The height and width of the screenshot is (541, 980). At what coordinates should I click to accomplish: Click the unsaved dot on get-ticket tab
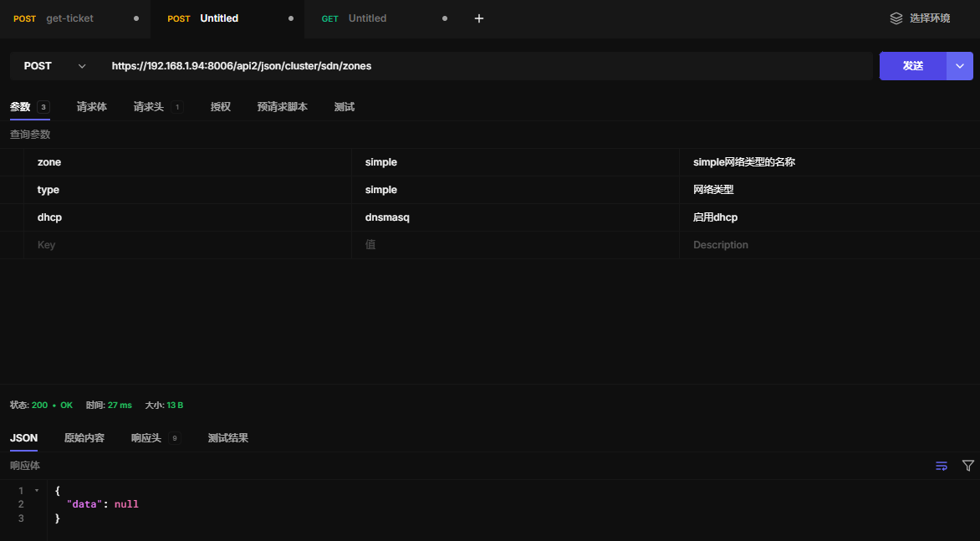[136, 18]
